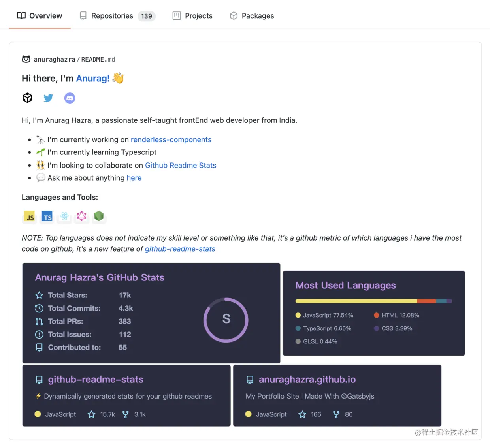Click the GraphQL logo icon
The width and height of the screenshot is (490, 448).
click(x=81, y=216)
